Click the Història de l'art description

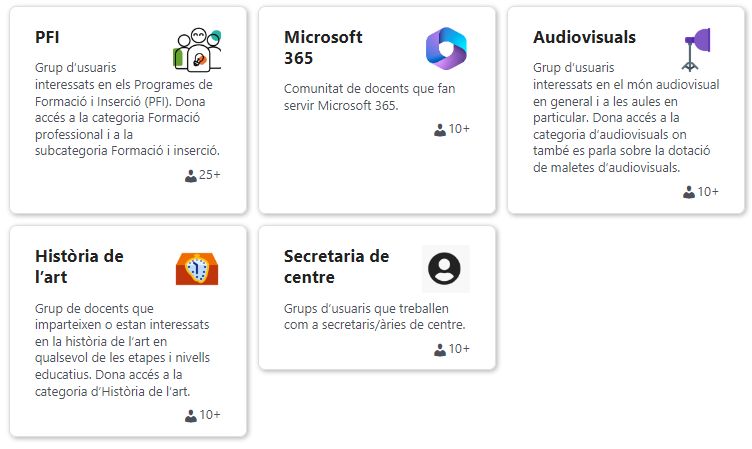[x=122, y=350]
